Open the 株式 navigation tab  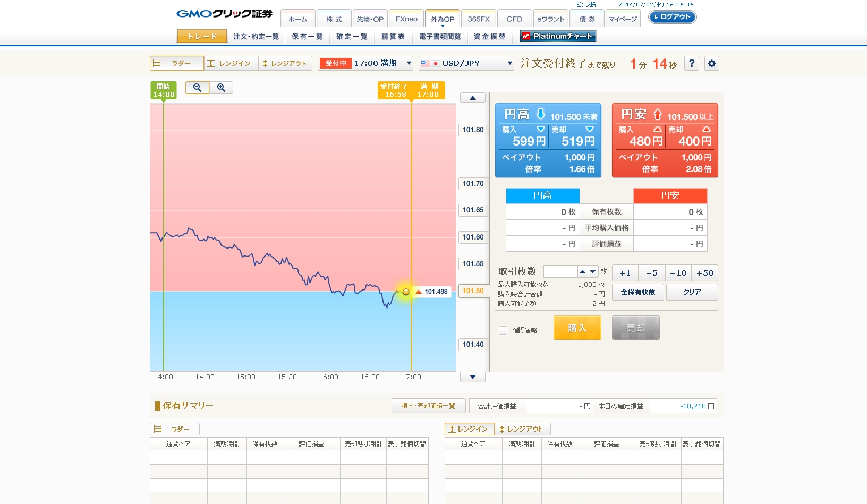click(334, 19)
